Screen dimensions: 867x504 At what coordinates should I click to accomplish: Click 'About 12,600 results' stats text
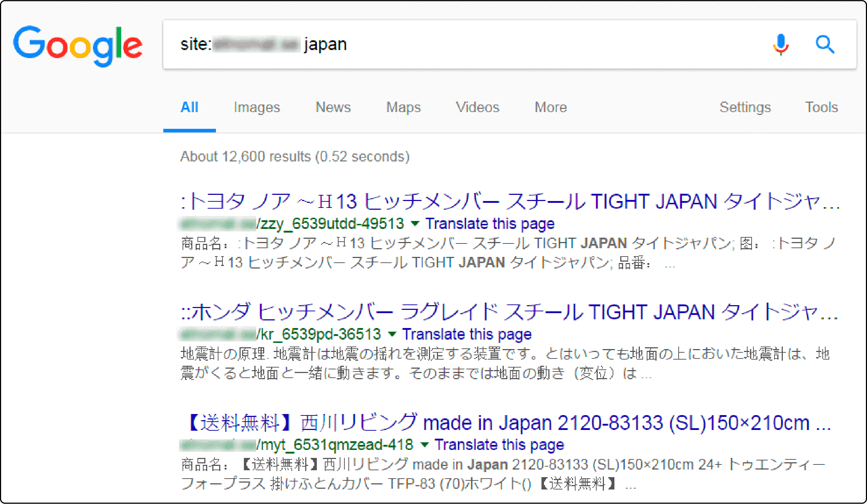coord(295,157)
